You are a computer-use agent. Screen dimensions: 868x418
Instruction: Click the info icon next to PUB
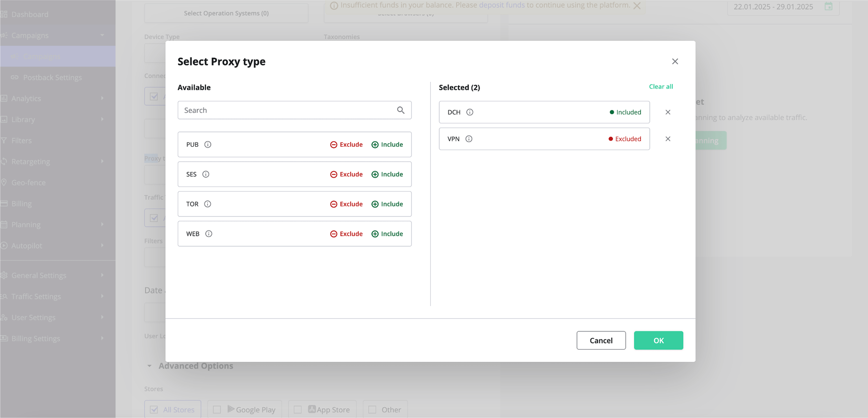click(x=208, y=144)
